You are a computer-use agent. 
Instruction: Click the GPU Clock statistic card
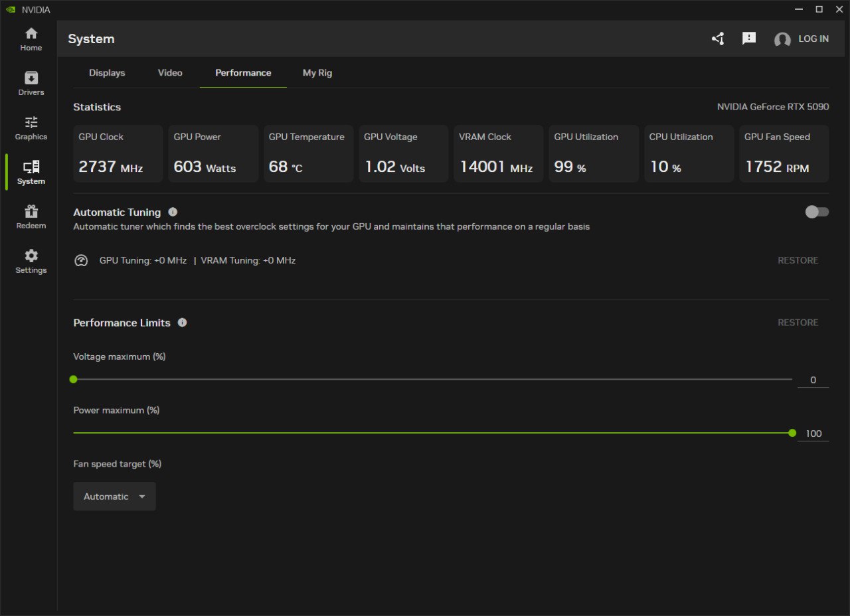point(118,153)
